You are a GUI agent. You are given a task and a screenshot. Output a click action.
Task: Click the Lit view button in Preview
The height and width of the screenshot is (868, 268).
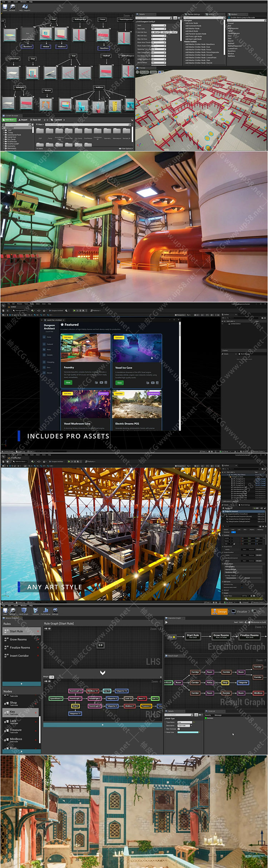162,72
